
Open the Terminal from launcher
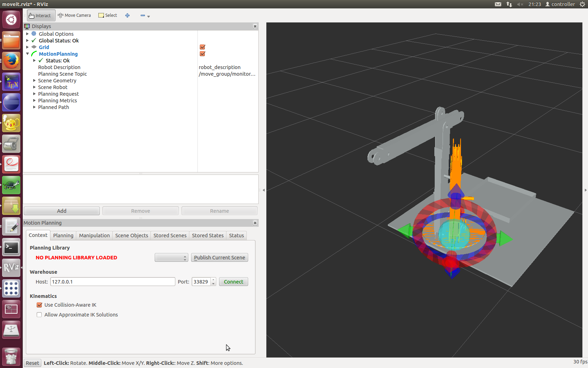pyautogui.click(x=11, y=247)
